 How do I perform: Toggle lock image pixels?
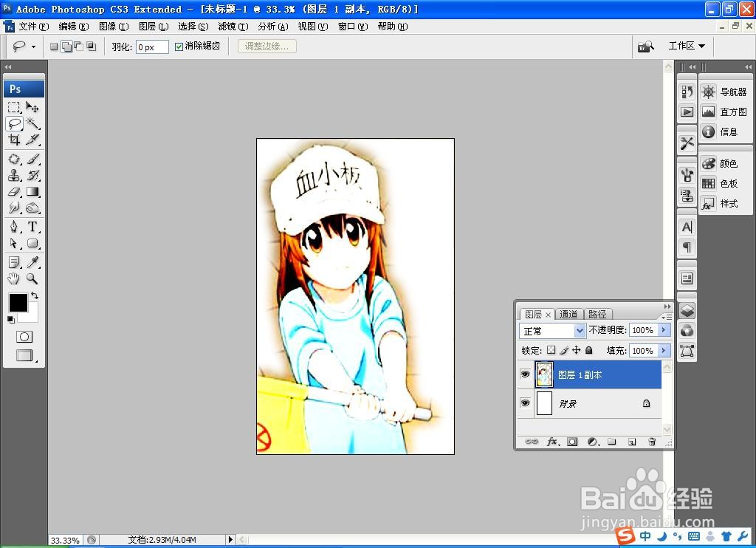tap(563, 350)
